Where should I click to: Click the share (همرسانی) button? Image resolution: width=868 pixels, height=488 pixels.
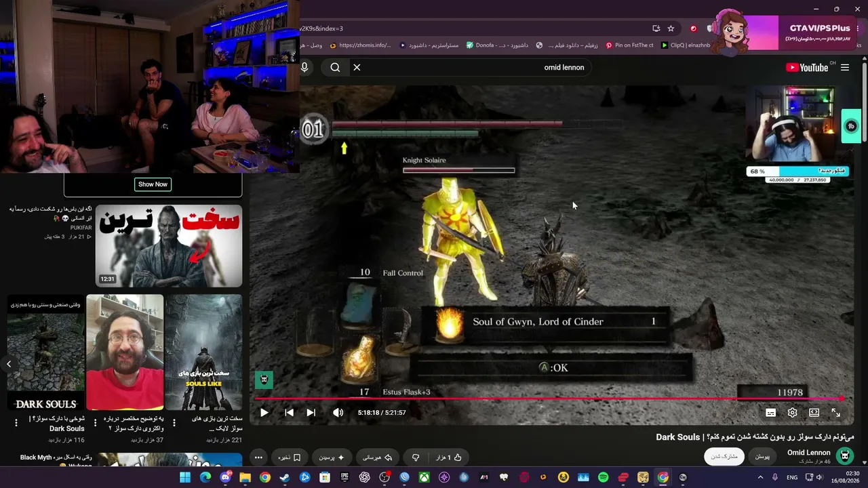tap(378, 457)
